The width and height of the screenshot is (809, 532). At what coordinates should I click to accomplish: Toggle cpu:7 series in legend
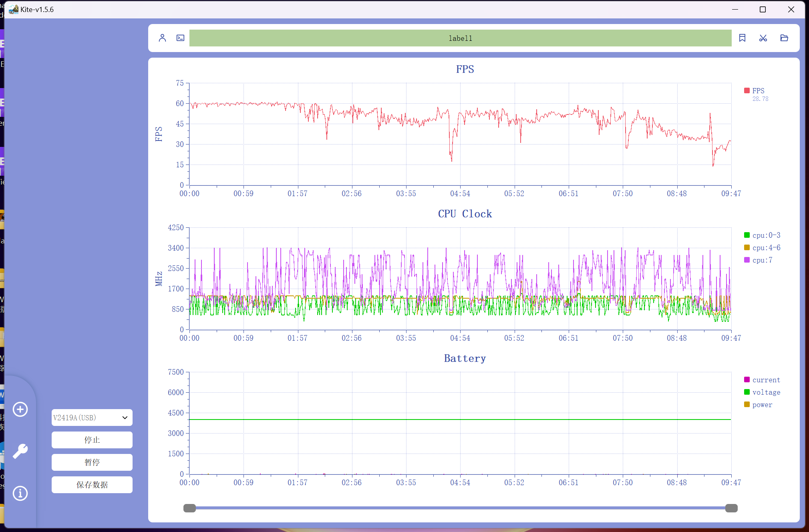(x=762, y=260)
